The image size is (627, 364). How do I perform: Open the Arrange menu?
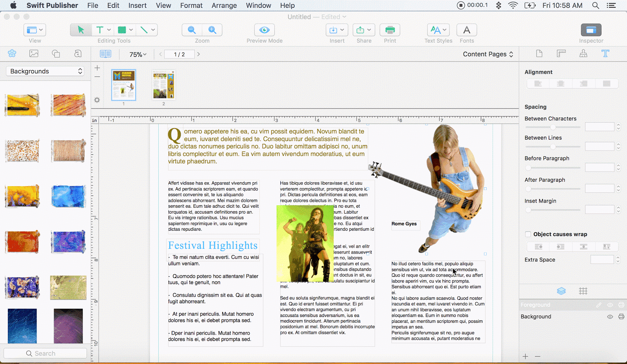224,5
